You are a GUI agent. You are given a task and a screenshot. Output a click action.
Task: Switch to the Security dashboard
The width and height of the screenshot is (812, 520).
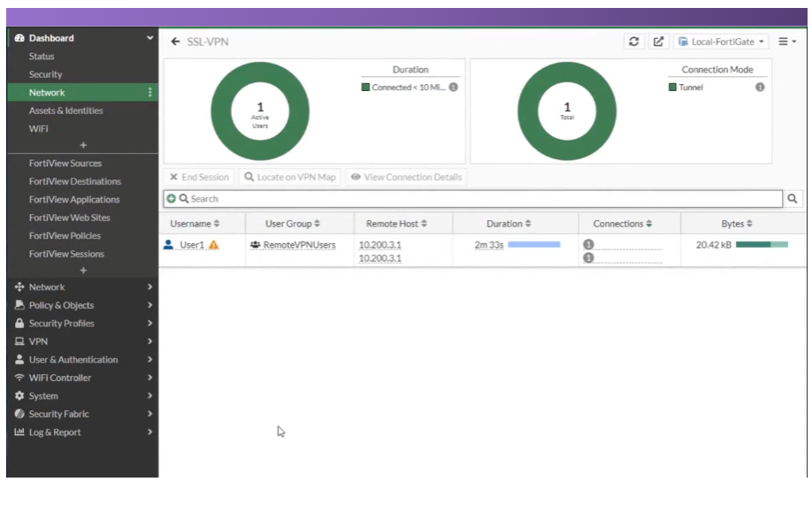click(x=45, y=74)
